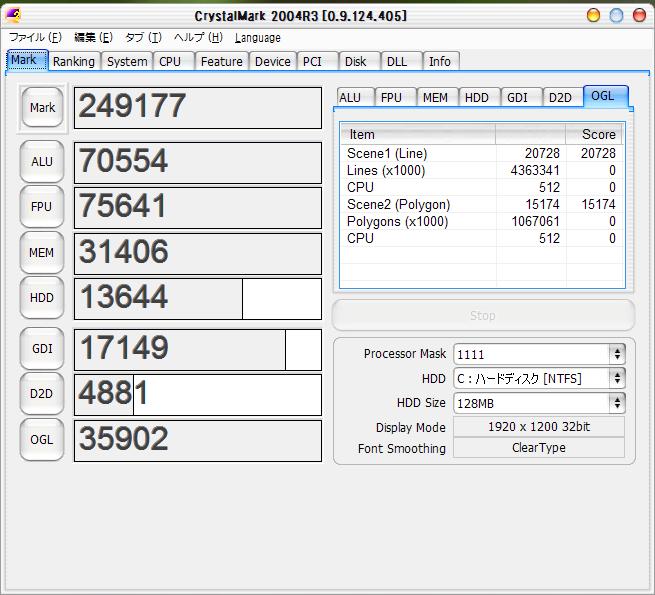Switch to the Feature tab

click(x=221, y=61)
